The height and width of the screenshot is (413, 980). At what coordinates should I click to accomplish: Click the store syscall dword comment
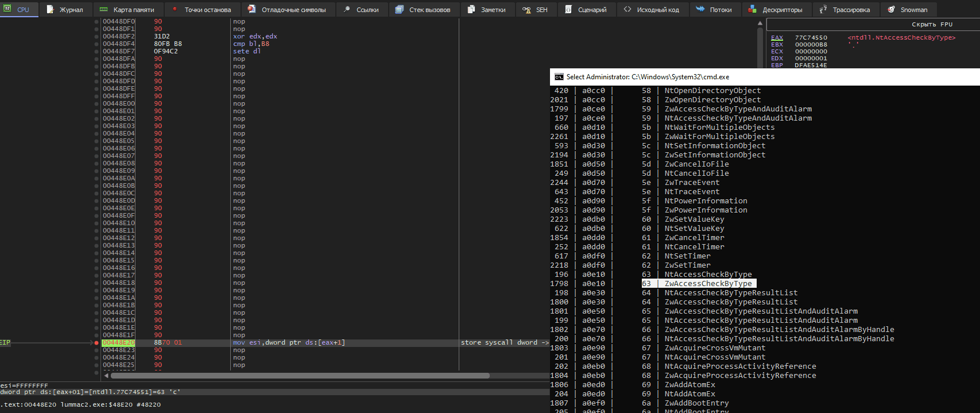505,342
